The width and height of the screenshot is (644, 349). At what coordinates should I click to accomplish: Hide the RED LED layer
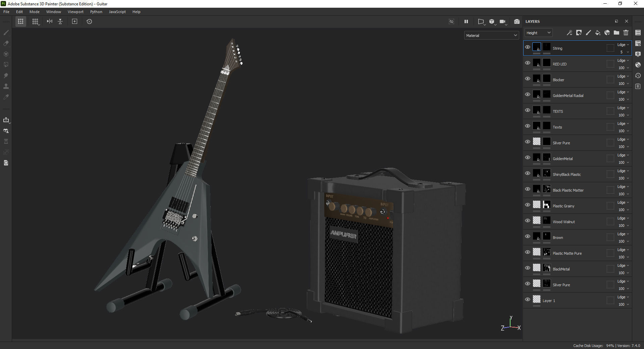coord(528,63)
